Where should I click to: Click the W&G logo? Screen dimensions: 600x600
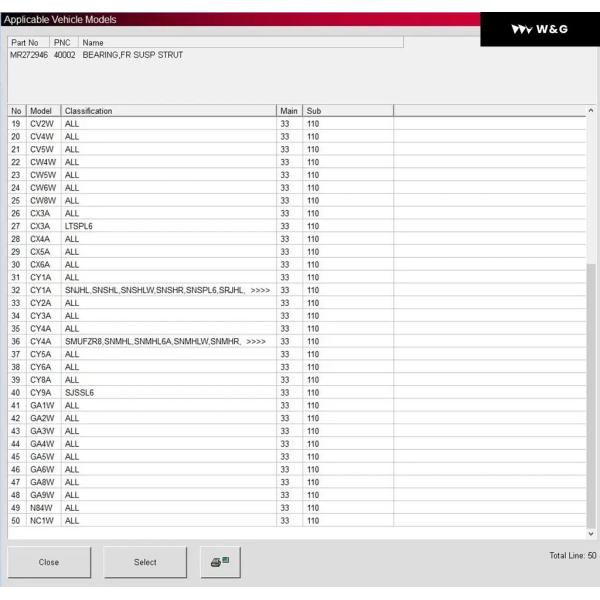point(539,29)
